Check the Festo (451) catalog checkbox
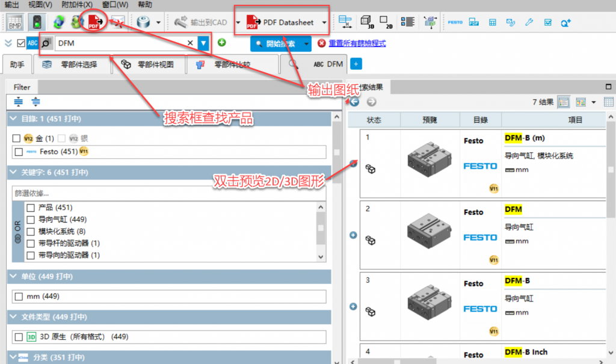Screen dimensions: 616x364 pos(19,152)
